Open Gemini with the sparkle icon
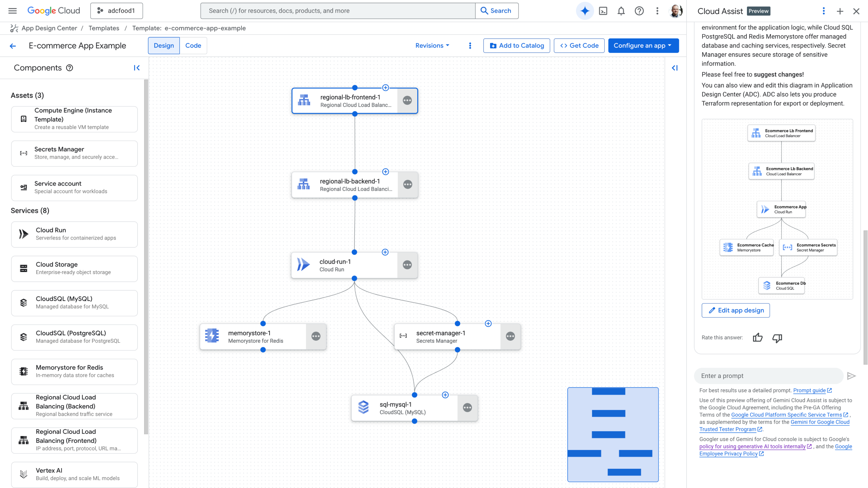Screen dimensions: 868x488 (x=584, y=11)
